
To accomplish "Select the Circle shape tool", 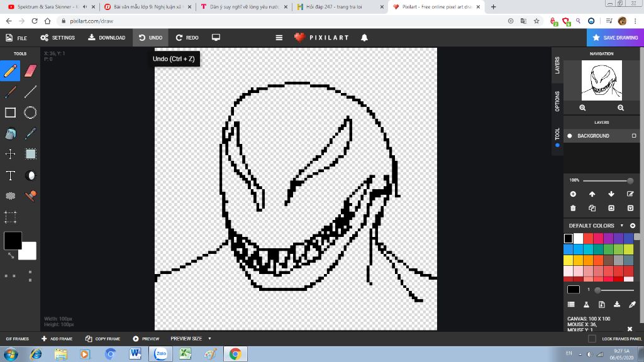I will click(30, 112).
